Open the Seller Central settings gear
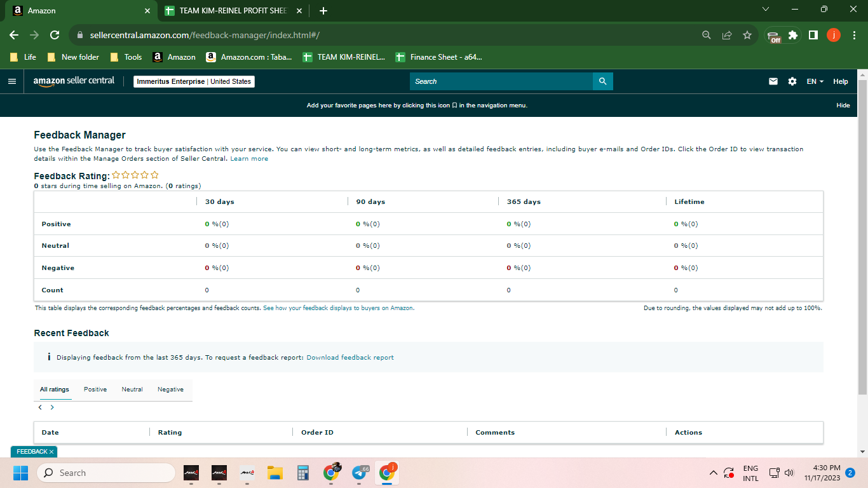The image size is (868, 488). 792,81
